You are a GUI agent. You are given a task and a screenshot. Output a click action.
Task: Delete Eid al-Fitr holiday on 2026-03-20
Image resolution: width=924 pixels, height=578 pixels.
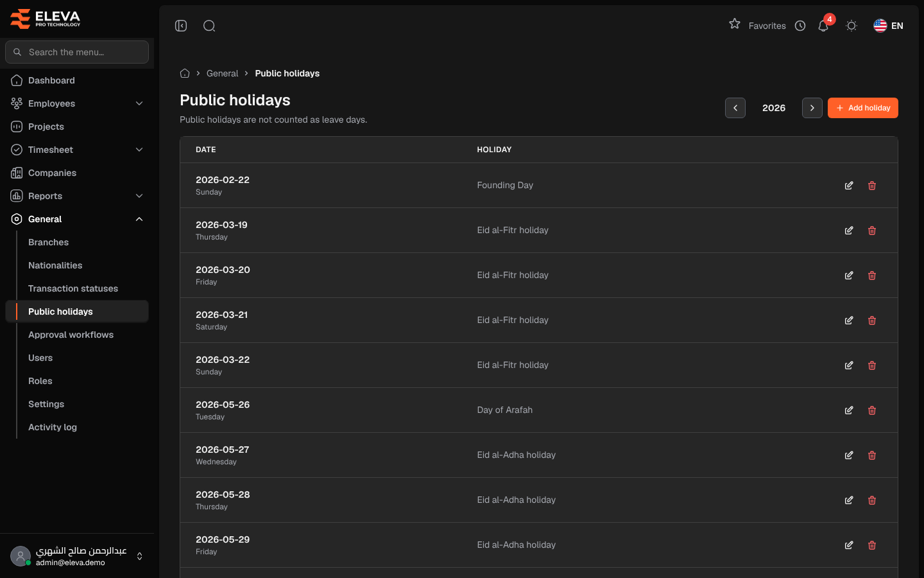coord(872,276)
